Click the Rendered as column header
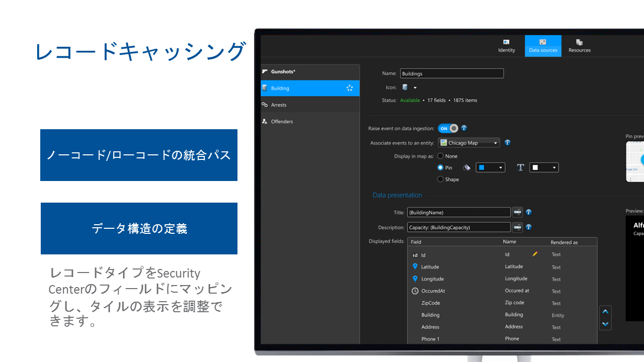The height and width of the screenshot is (362, 644). tap(564, 242)
